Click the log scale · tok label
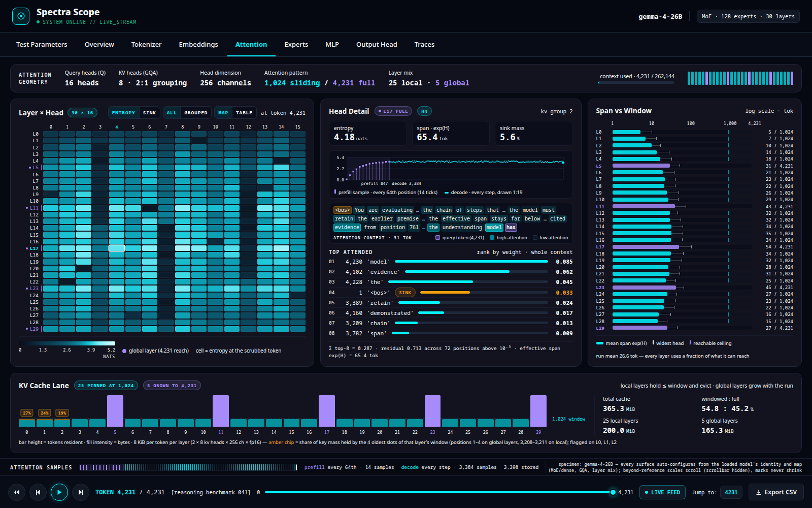Image resolution: width=812 pixels, height=508 pixels. 769,111
